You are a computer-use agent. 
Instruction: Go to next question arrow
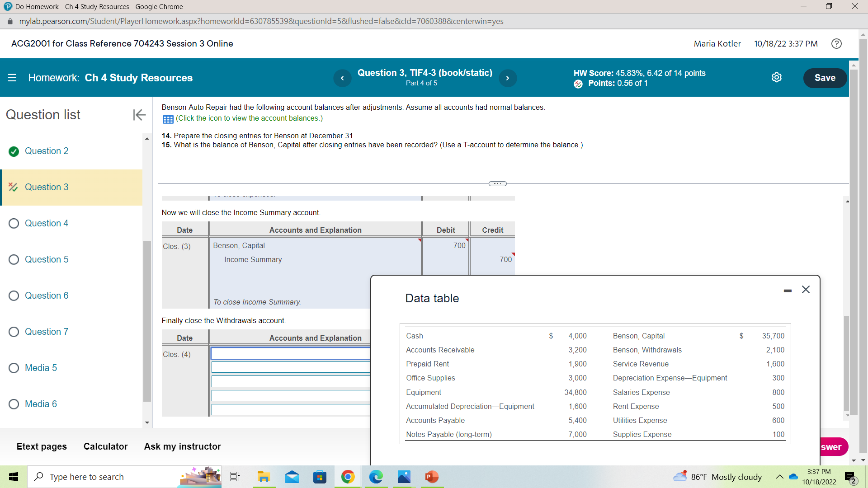508,78
